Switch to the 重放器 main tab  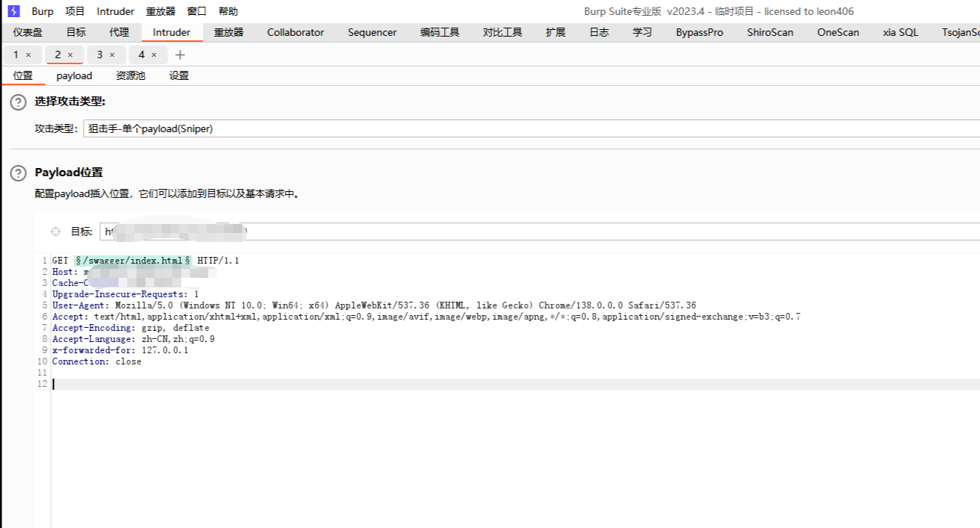tap(229, 32)
